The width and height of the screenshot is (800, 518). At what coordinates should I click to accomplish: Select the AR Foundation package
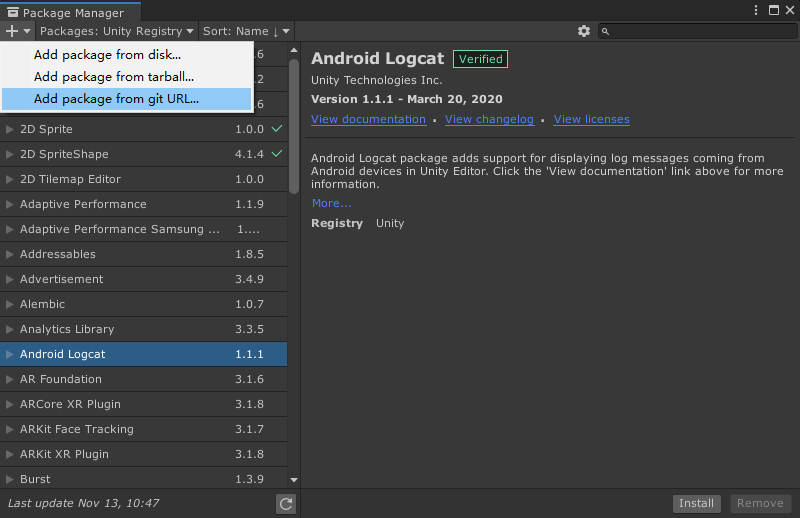(x=143, y=379)
